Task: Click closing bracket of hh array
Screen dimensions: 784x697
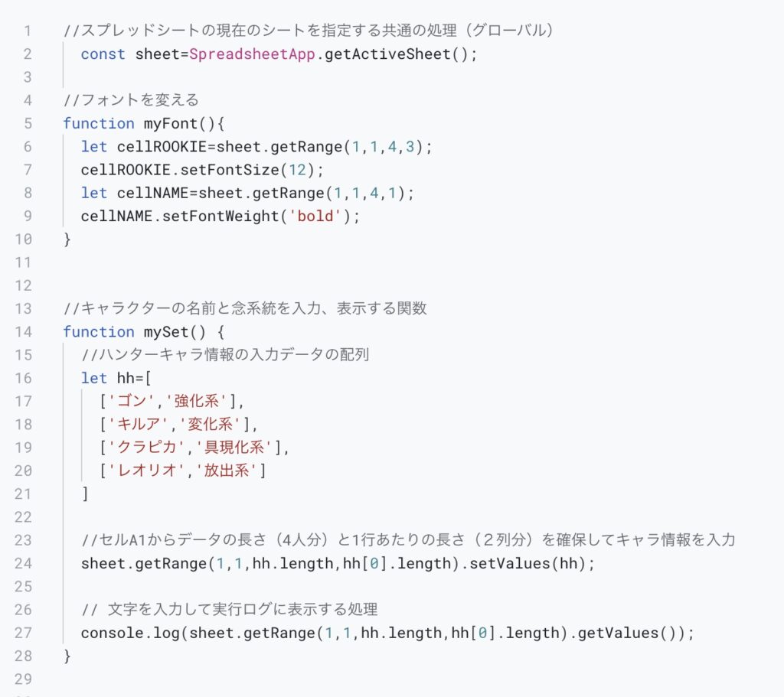Action: (x=86, y=493)
